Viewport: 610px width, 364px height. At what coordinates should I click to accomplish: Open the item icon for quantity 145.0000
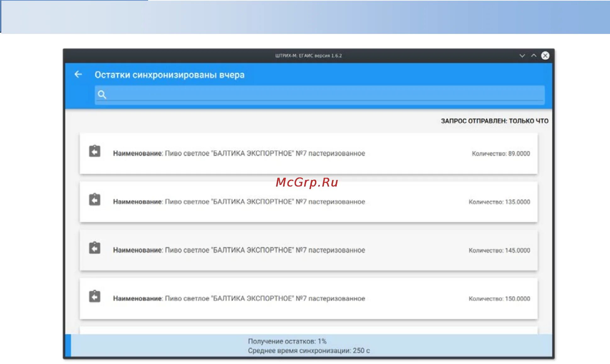[95, 248]
